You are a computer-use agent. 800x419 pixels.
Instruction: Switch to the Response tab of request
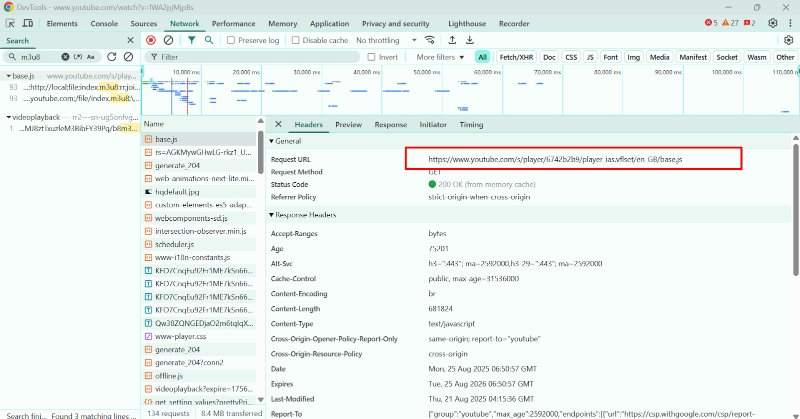click(391, 125)
